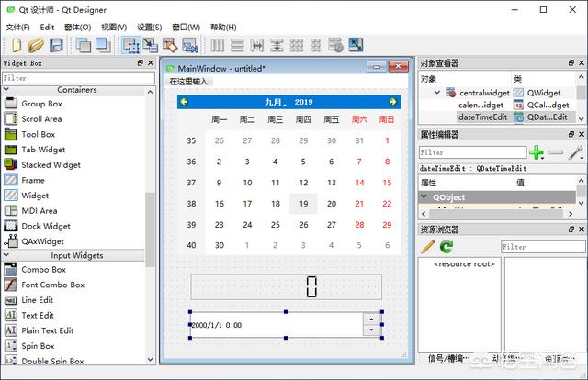Click the Bring to Front toolbar icon

pyautogui.click(x=103, y=45)
